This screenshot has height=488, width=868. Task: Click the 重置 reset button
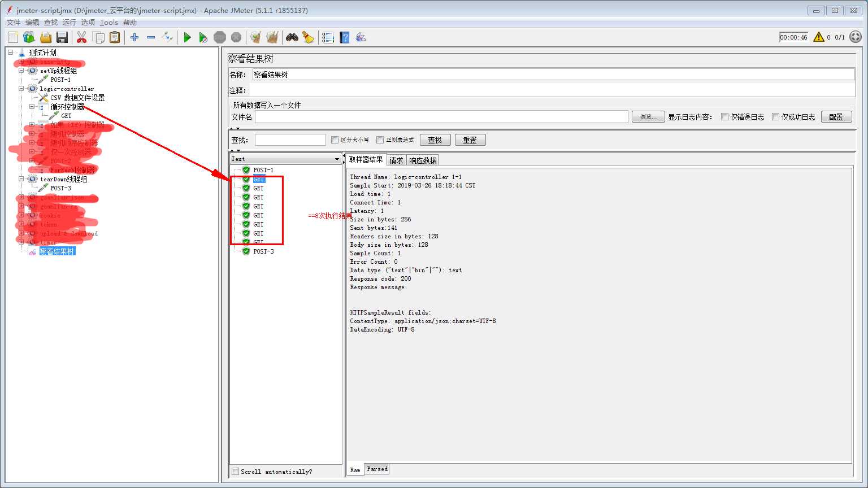tap(470, 140)
